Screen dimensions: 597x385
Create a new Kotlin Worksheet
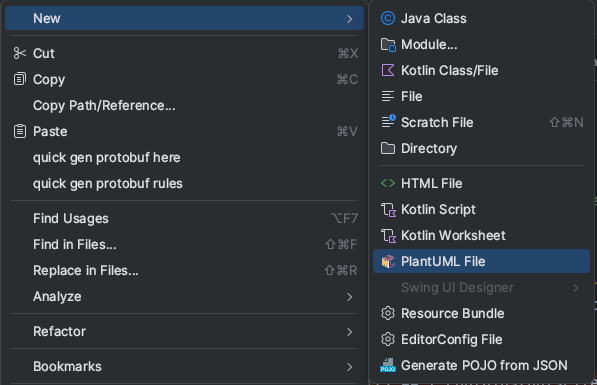(481, 235)
